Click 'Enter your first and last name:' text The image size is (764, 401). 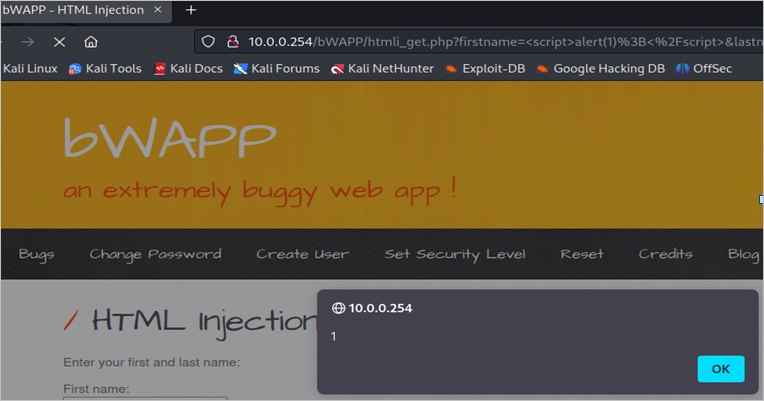coord(152,363)
